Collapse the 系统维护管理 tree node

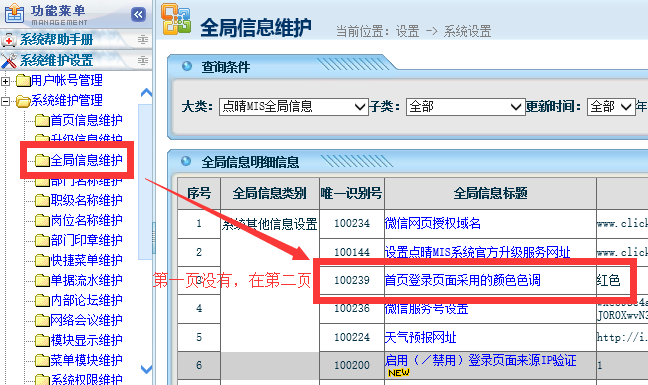click(5, 101)
